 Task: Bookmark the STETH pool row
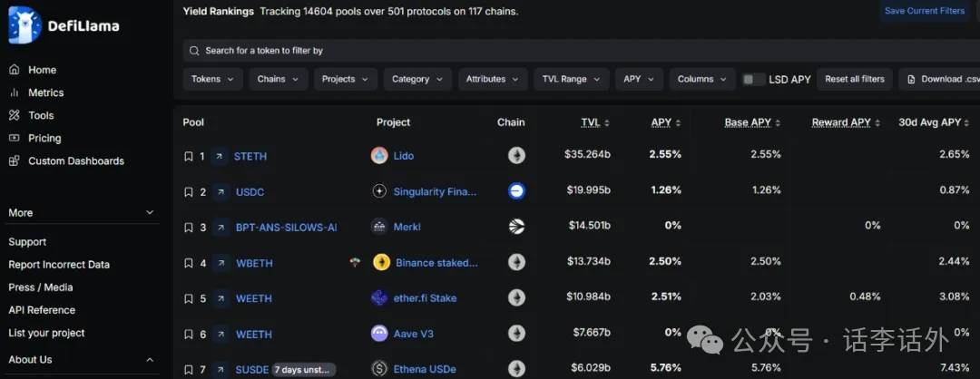tap(189, 156)
